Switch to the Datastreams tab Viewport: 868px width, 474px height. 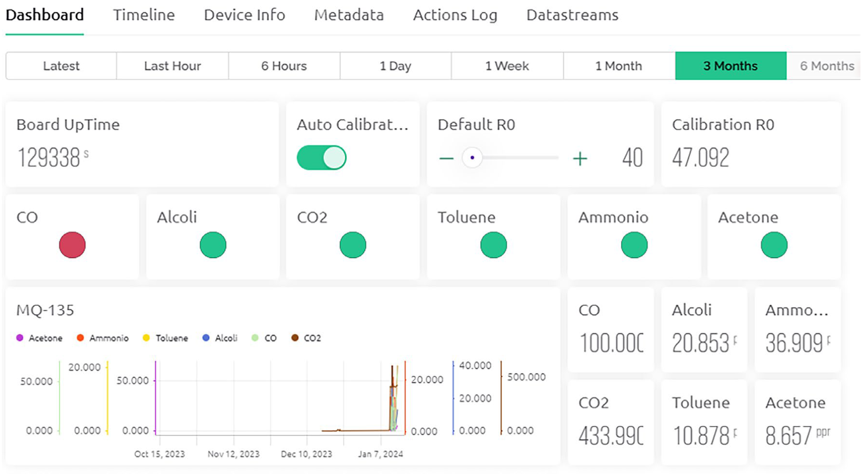(x=572, y=15)
